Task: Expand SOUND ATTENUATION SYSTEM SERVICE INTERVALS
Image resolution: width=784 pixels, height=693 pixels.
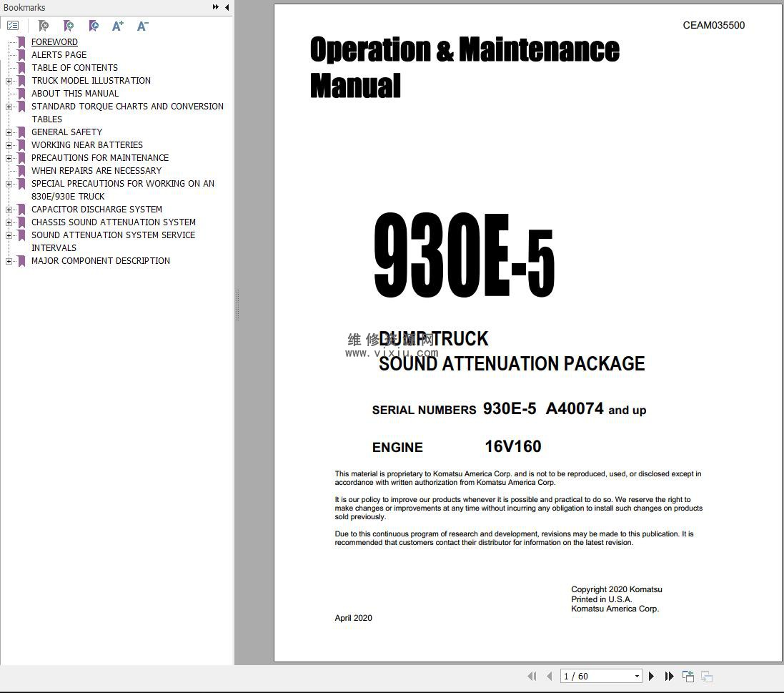Action: (x=9, y=235)
